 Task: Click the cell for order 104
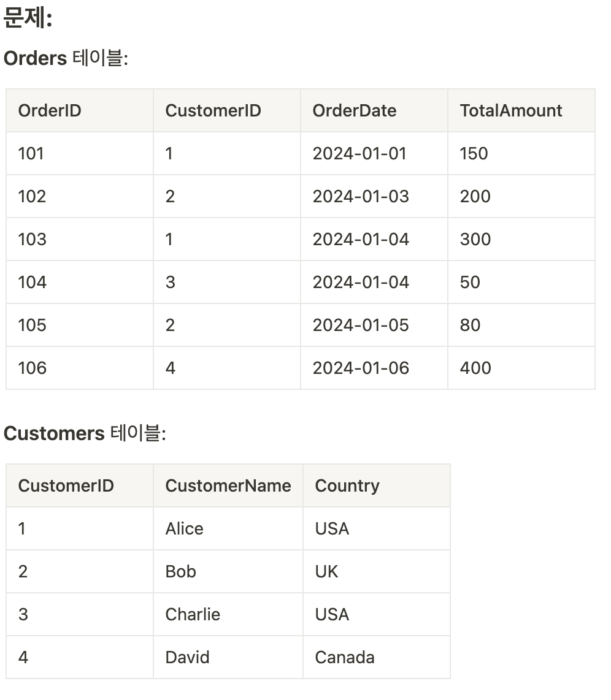(x=33, y=282)
